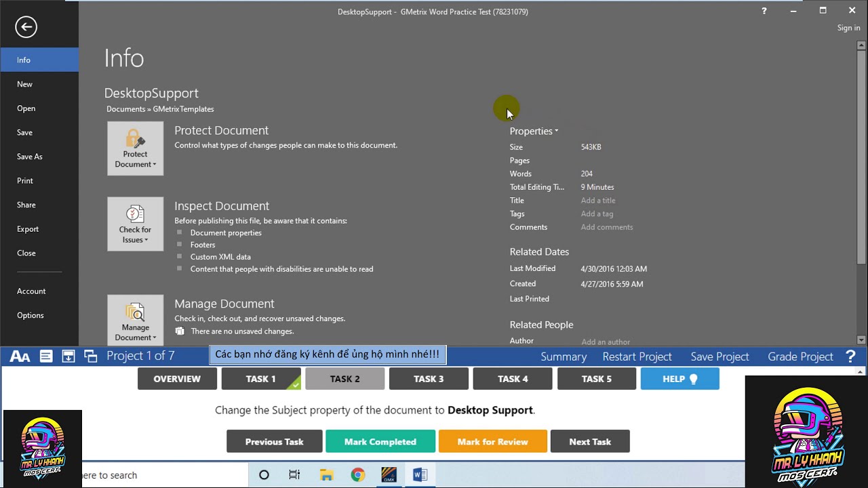Click Mark Completed button
Image resolution: width=868 pixels, height=488 pixels.
click(x=380, y=441)
